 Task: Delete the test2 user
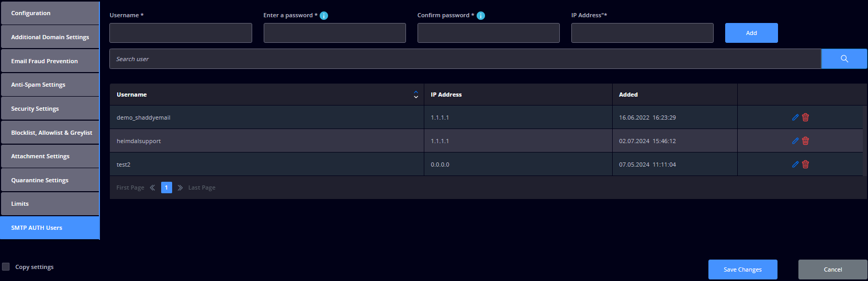[x=805, y=165]
